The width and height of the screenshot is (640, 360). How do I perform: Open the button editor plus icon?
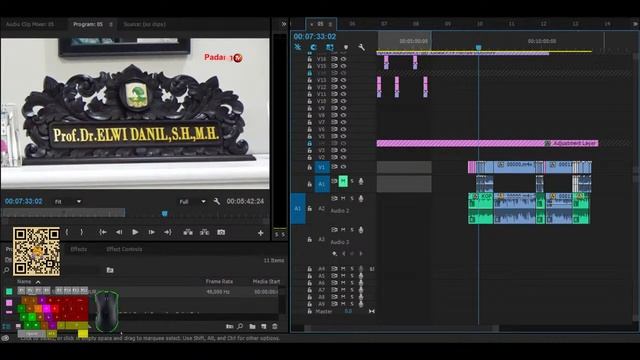coord(260,233)
